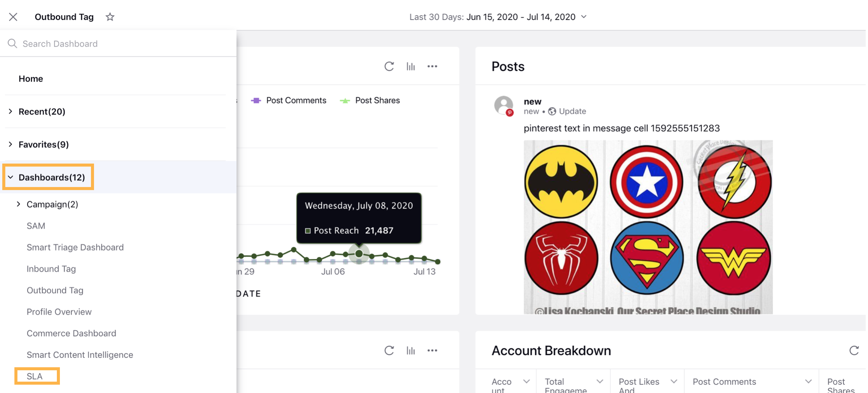868x393 pixels.
Task: Toggle Post Comments legend series
Action: 288,100
